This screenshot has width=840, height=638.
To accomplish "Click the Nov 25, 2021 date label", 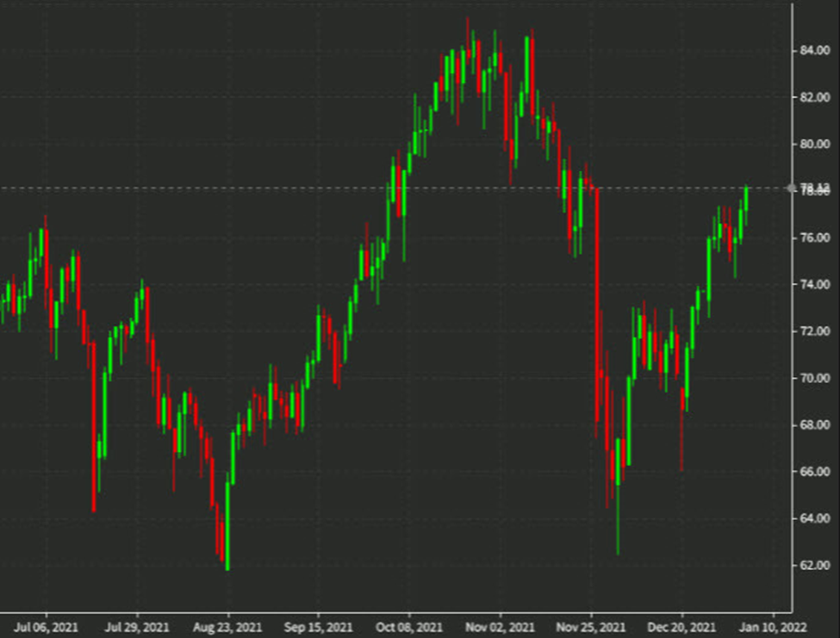I will coord(590,627).
